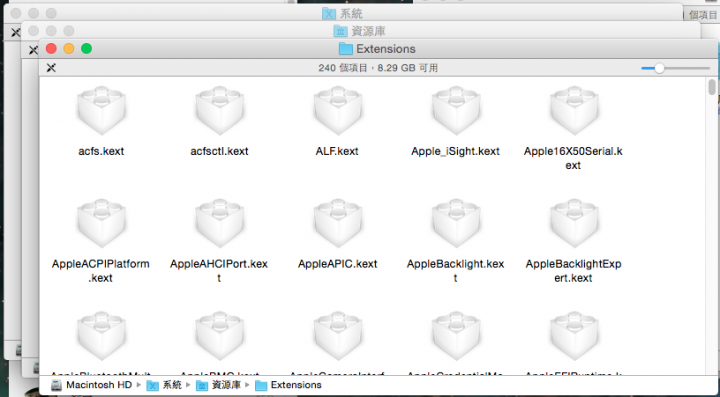Minimize the Extensions window with yellow button
The width and height of the screenshot is (720, 397).
point(69,49)
